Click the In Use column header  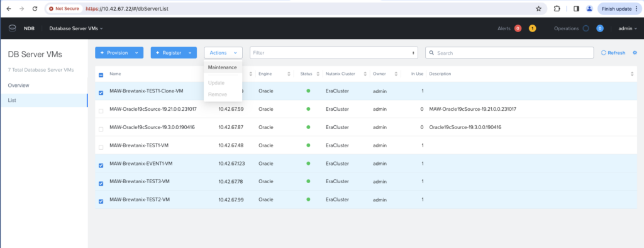coord(418,74)
